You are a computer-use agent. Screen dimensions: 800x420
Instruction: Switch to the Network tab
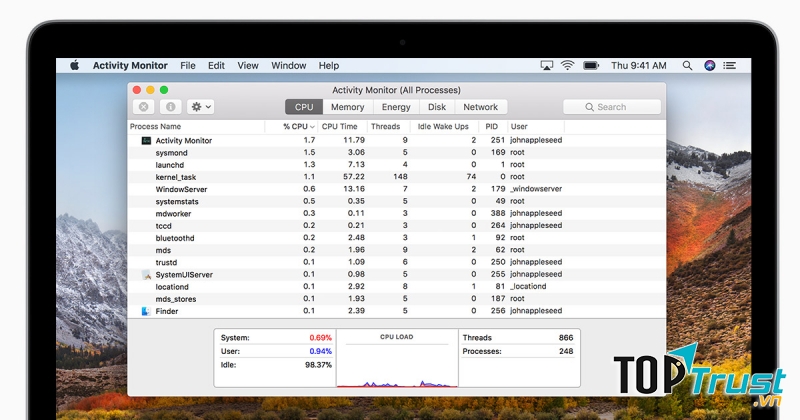pyautogui.click(x=481, y=107)
